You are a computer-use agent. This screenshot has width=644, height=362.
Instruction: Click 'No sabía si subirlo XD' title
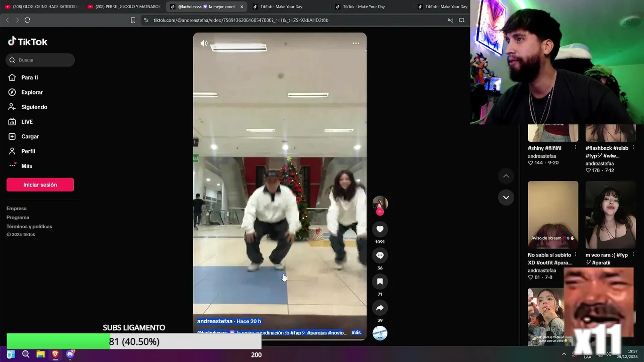(549, 259)
